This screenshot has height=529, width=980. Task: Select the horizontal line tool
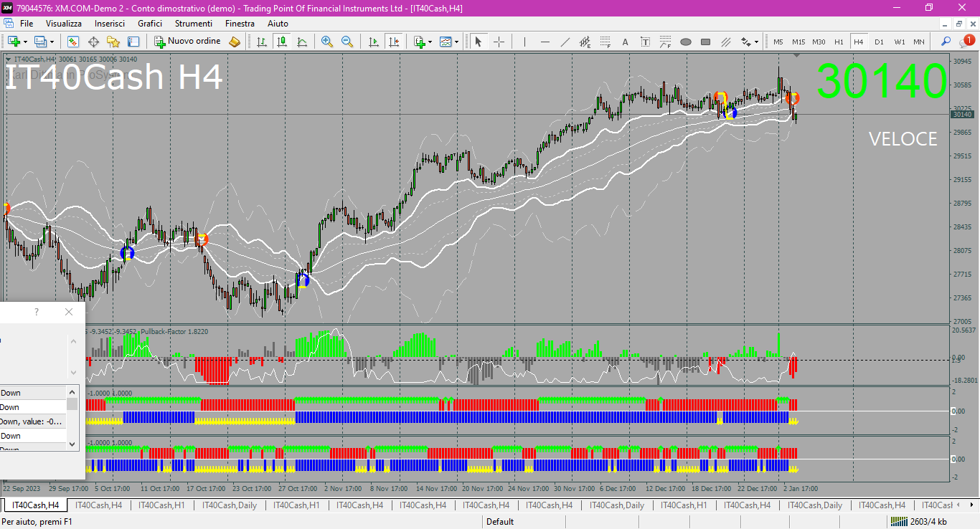[x=545, y=42]
